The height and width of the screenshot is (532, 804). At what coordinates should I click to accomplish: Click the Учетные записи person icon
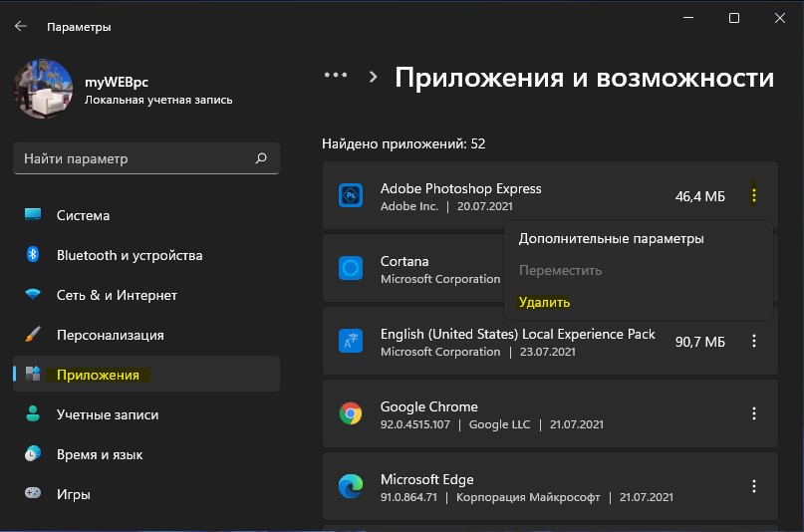click(33, 413)
